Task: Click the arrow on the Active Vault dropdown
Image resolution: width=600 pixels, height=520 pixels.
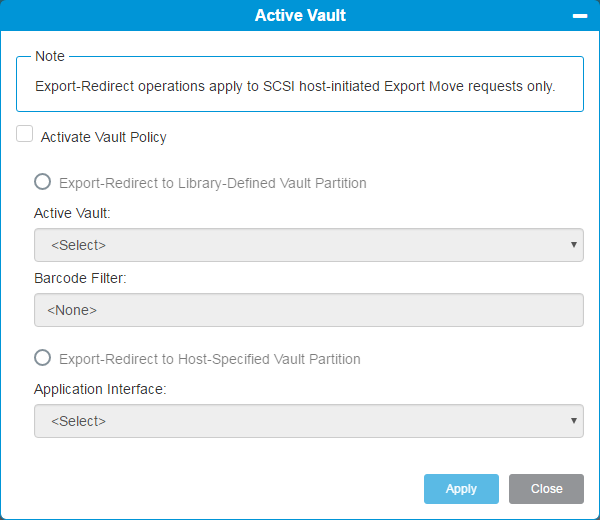Action: point(574,245)
